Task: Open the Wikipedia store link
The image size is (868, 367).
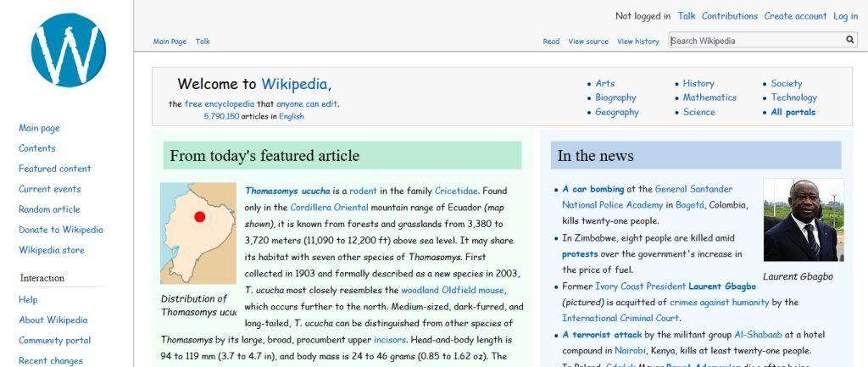Action: (52, 250)
